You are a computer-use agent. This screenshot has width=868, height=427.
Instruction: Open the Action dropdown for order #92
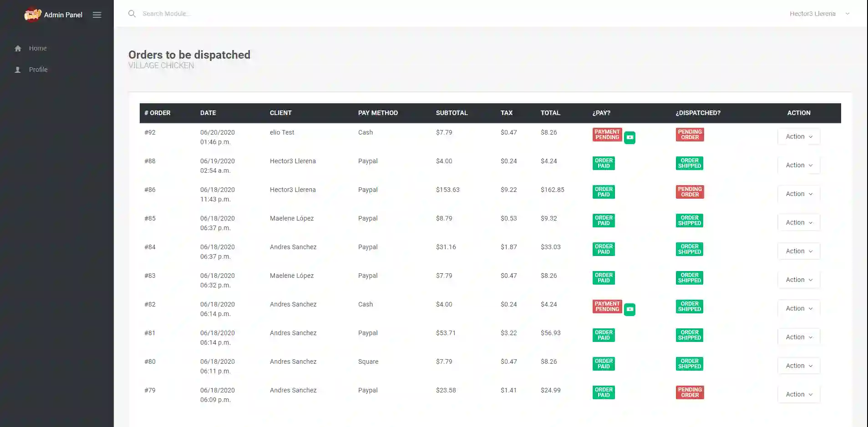[x=799, y=136]
